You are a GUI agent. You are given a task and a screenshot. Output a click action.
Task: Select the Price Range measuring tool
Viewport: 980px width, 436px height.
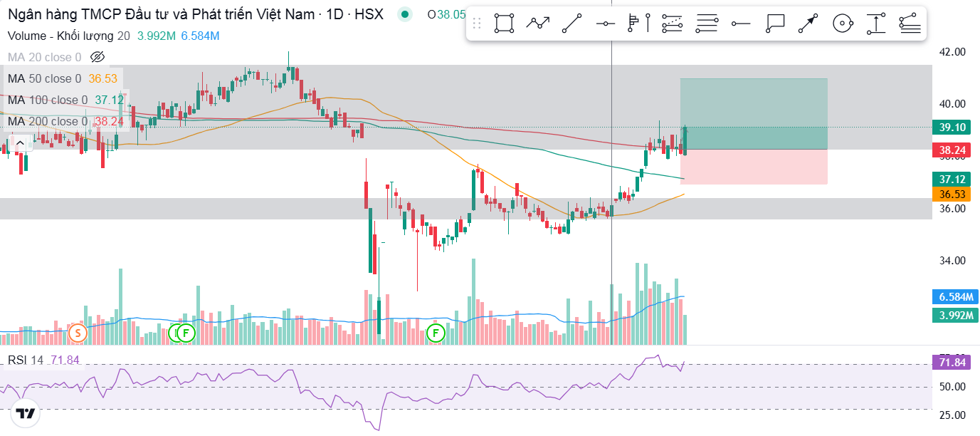(x=875, y=24)
